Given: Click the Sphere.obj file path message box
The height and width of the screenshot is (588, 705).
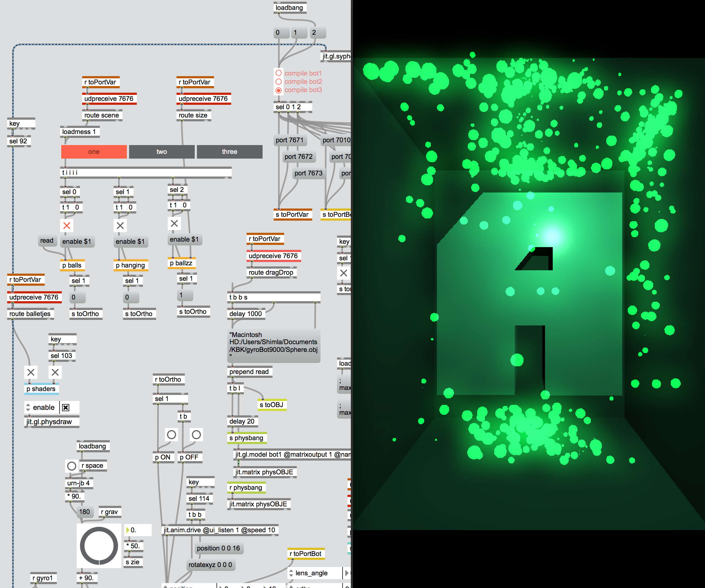Looking at the screenshot, I should coord(273,346).
